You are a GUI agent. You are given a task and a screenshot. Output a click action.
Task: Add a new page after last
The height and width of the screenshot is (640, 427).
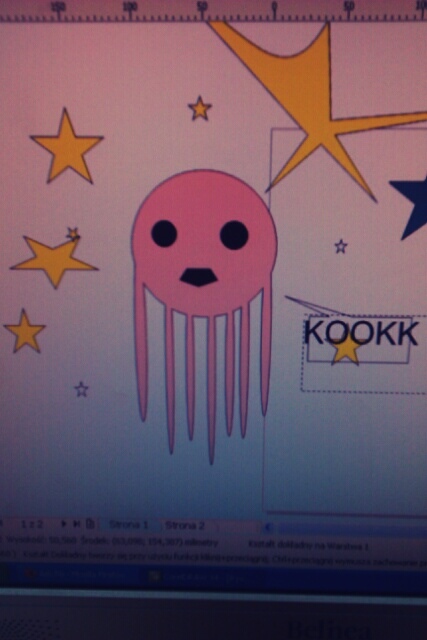click(x=91, y=524)
